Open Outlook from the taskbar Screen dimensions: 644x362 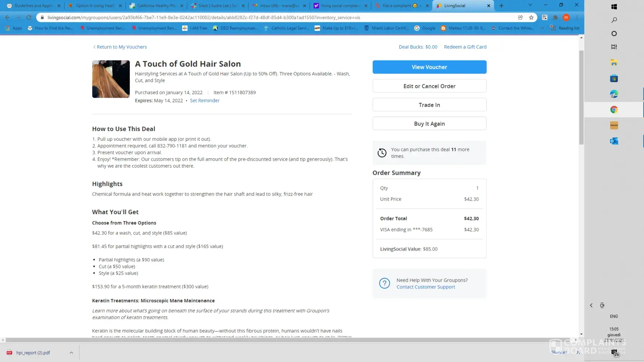(x=614, y=141)
